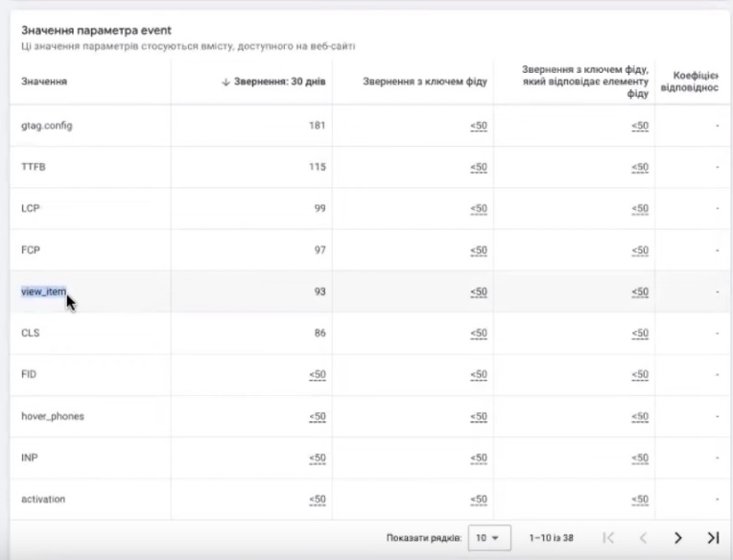The width and height of the screenshot is (733, 560).
Task: Jump to the first page of results
Action: (608, 538)
